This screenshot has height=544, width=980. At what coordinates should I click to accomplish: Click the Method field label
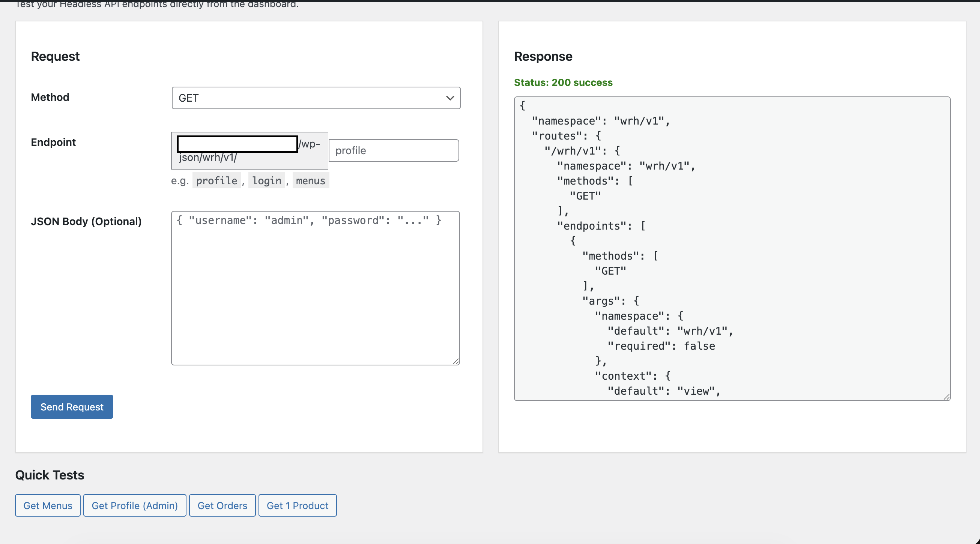tap(50, 98)
